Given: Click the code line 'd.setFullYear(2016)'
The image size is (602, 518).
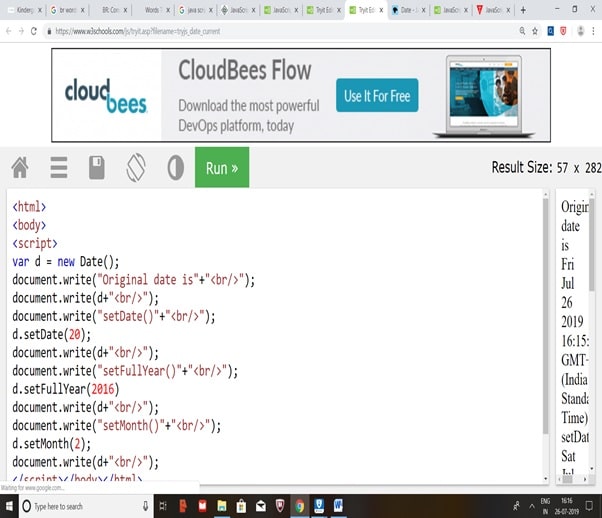Looking at the screenshot, I should (66, 389).
